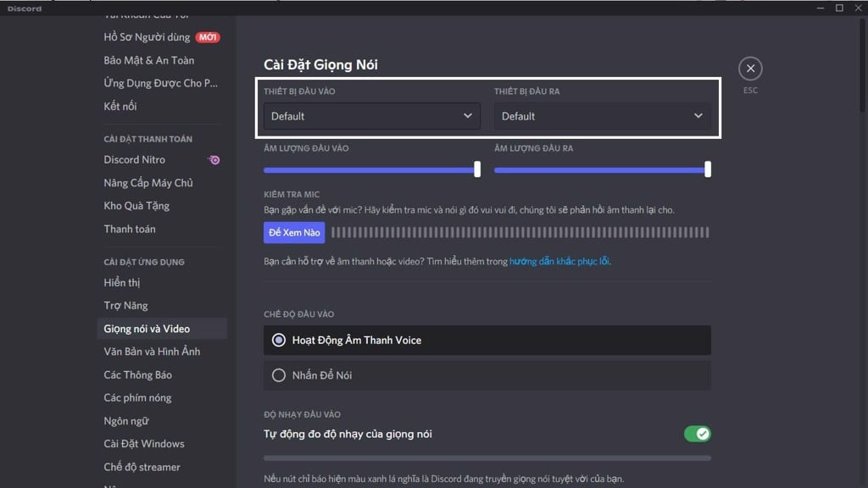Minimize the Discord window

(821, 8)
